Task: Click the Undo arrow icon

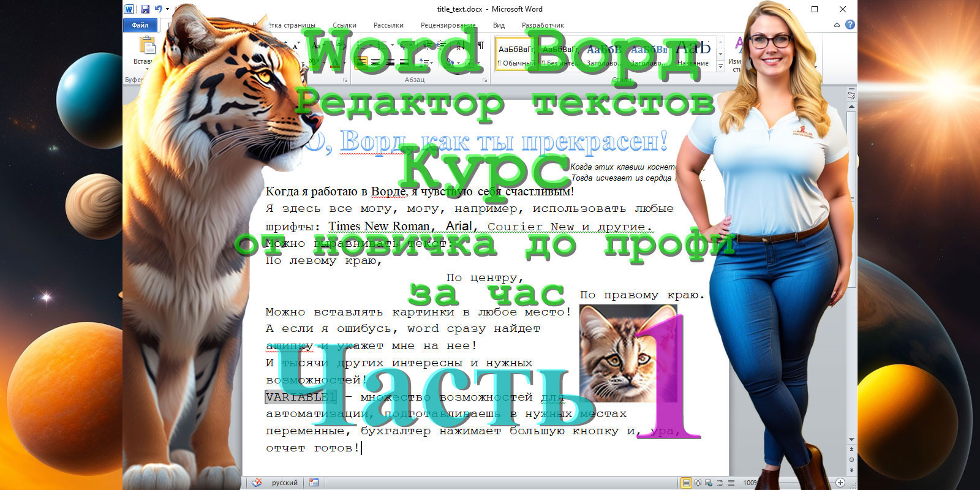Action: tap(159, 9)
